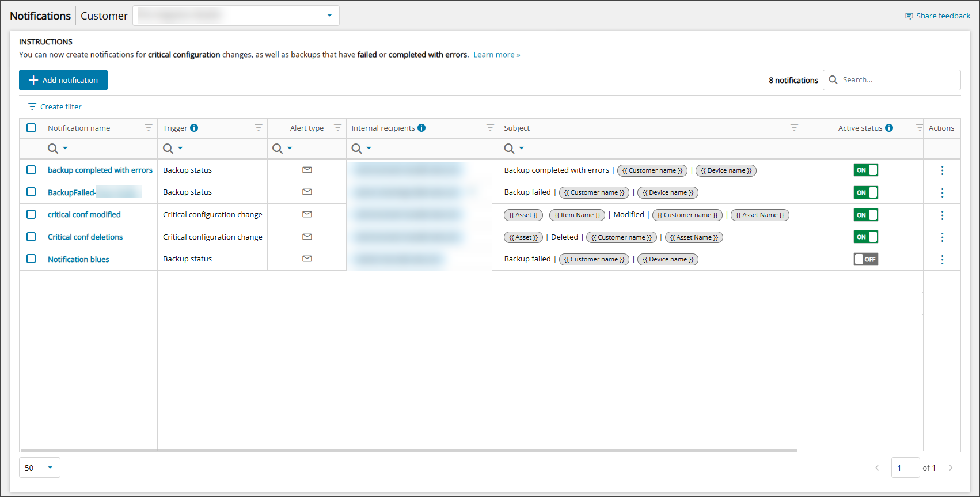Open the page size 50 dropdown
980x497 pixels.
(x=40, y=468)
